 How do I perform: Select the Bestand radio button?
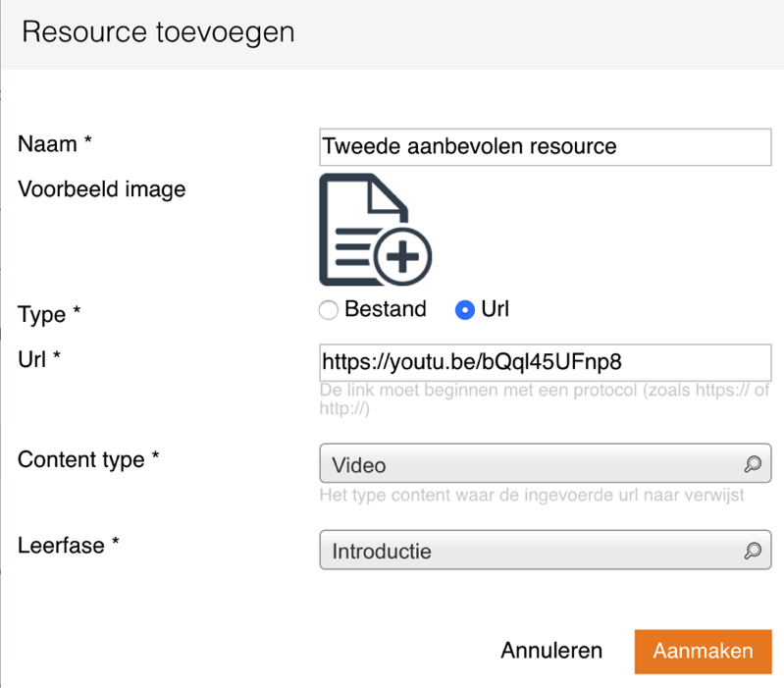click(329, 309)
